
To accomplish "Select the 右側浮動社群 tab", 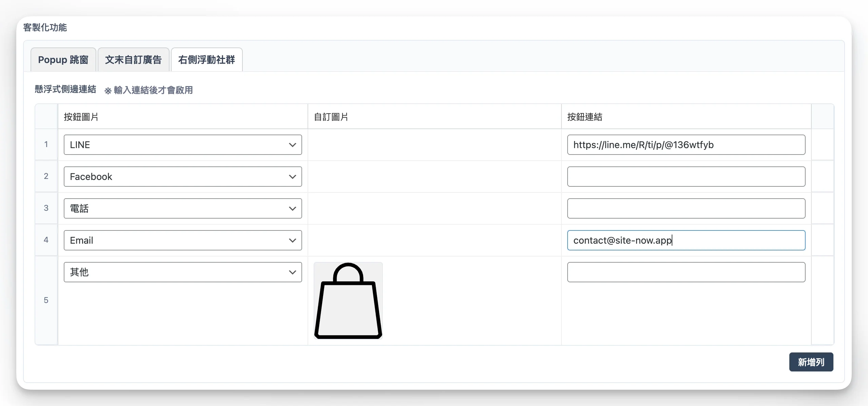I will coord(206,60).
